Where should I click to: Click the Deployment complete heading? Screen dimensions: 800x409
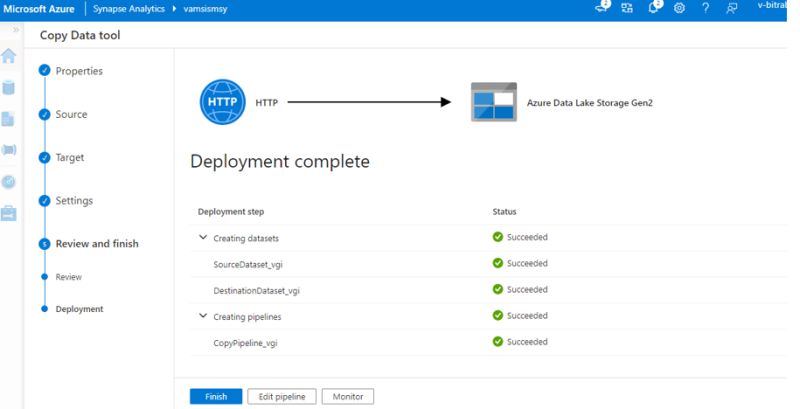(280, 162)
